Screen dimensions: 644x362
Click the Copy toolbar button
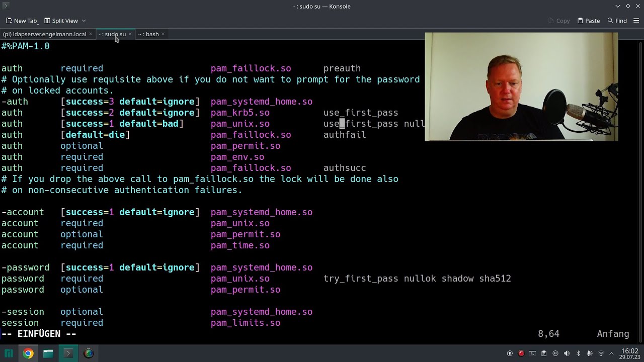point(559,21)
